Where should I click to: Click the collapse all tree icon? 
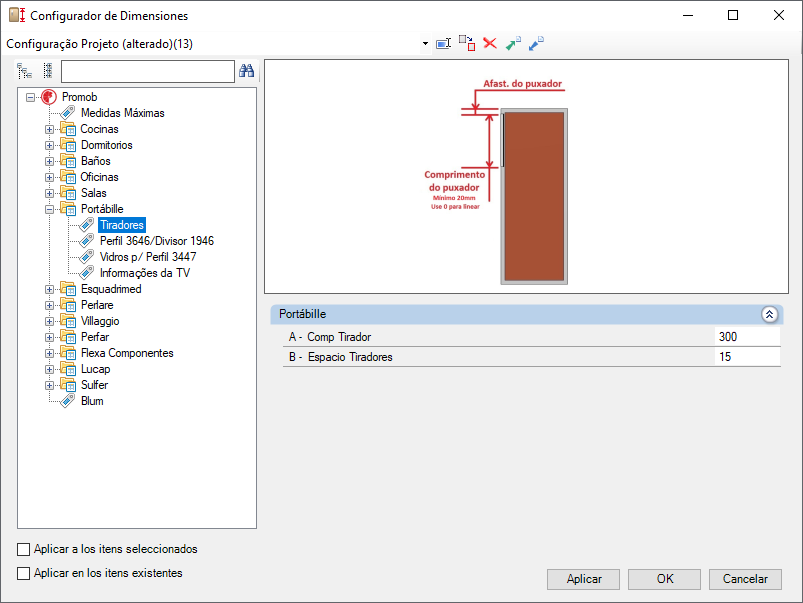(x=48, y=71)
